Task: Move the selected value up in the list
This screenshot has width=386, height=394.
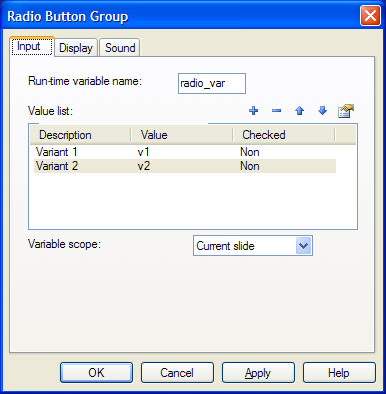Action: (x=299, y=110)
